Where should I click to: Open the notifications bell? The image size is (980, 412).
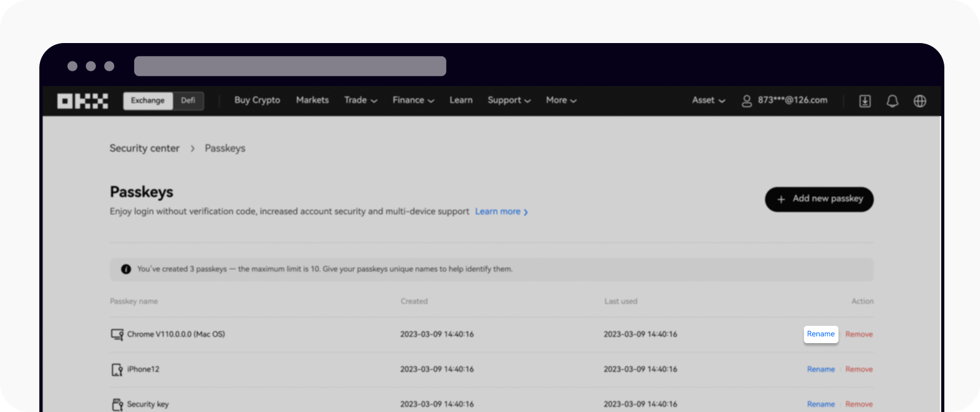(x=892, y=101)
